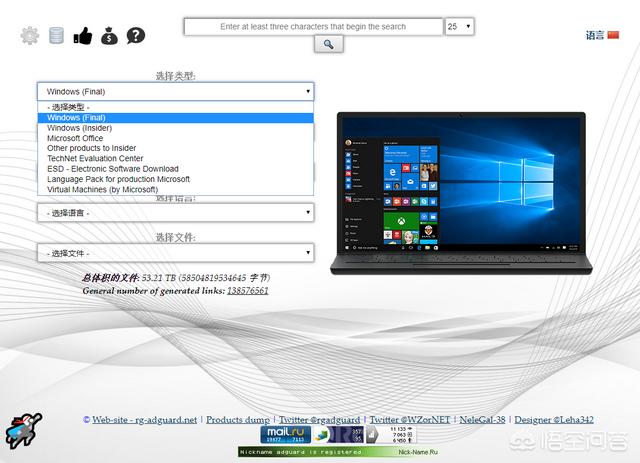Open Twitter @WZorNET link
The image size is (640, 463).
[410, 420]
